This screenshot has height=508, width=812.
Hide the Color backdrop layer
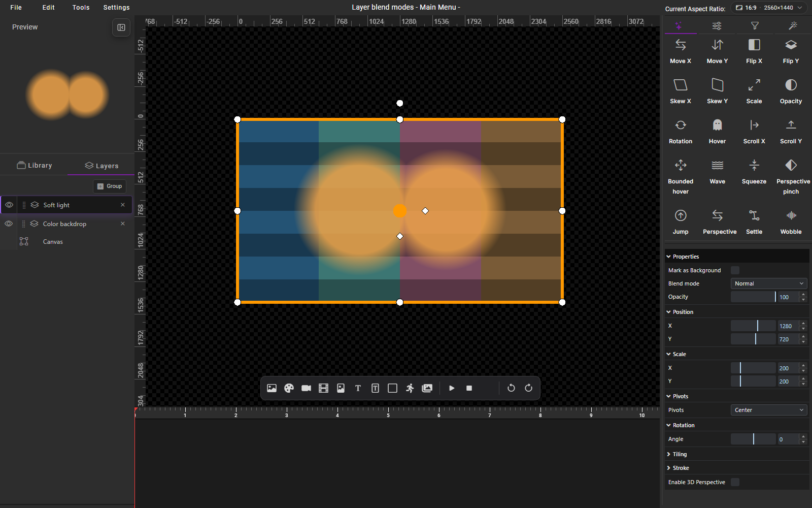pos(9,224)
